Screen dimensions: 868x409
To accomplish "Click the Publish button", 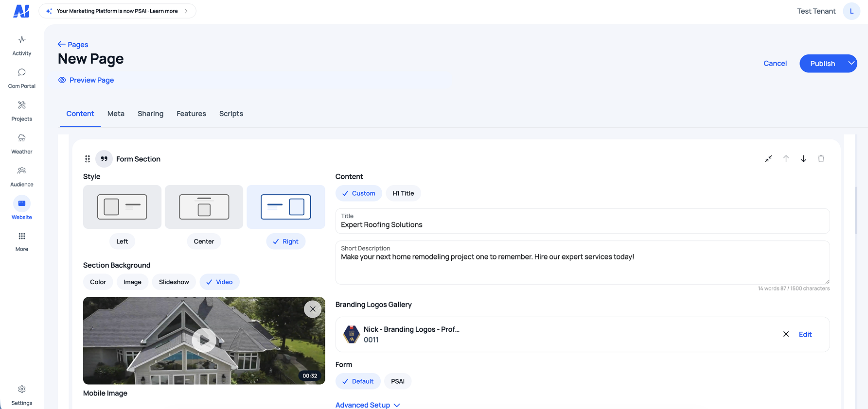I will coord(822,64).
